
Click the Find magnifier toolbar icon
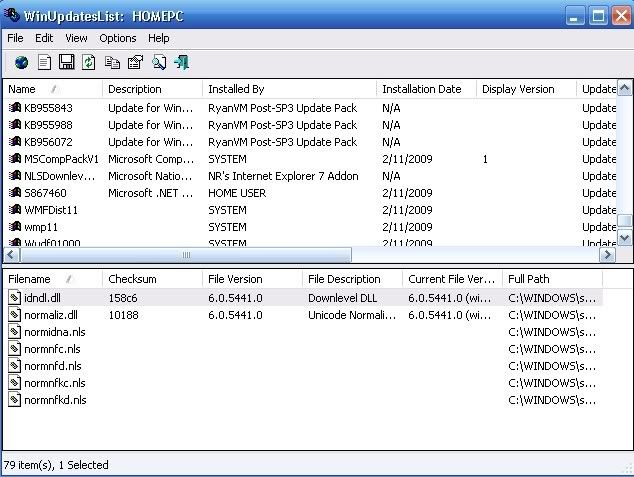[x=158, y=63]
